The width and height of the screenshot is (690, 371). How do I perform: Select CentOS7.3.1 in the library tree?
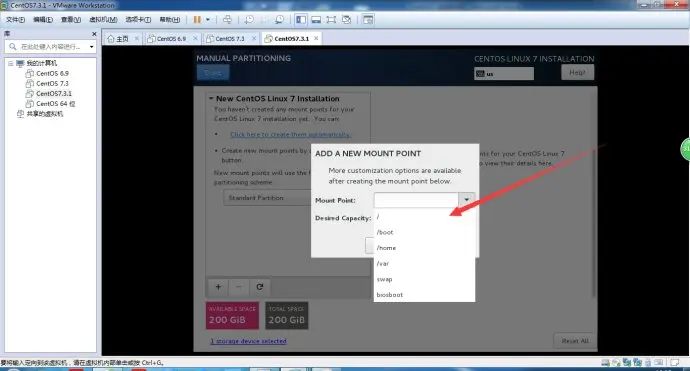coord(54,94)
